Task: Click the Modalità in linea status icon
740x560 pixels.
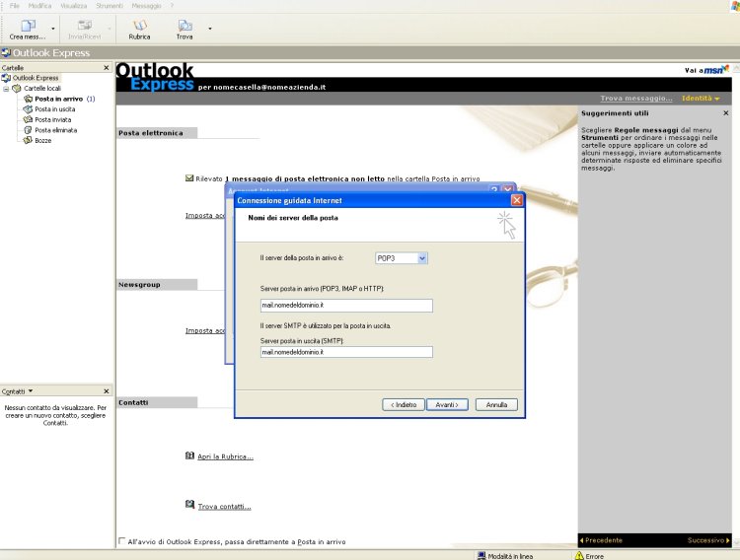Action: coord(481,556)
